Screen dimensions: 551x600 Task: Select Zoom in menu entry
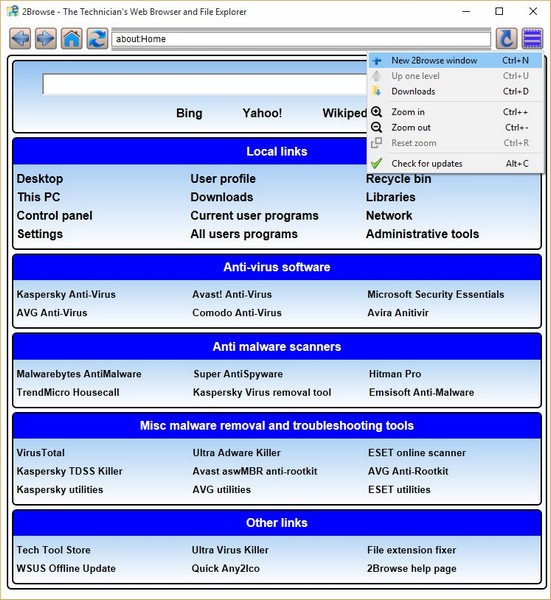[455, 112]
